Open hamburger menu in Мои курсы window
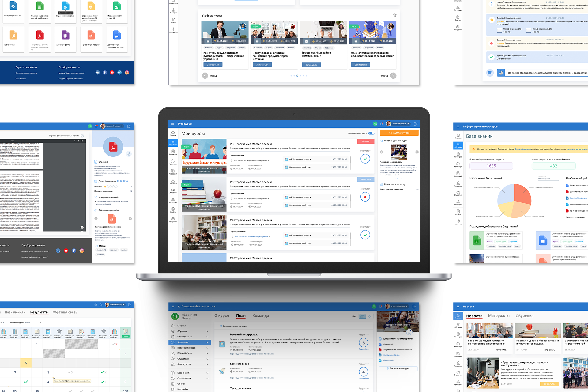The height and width of the screenshot is (392, 588). pos(173,124)
